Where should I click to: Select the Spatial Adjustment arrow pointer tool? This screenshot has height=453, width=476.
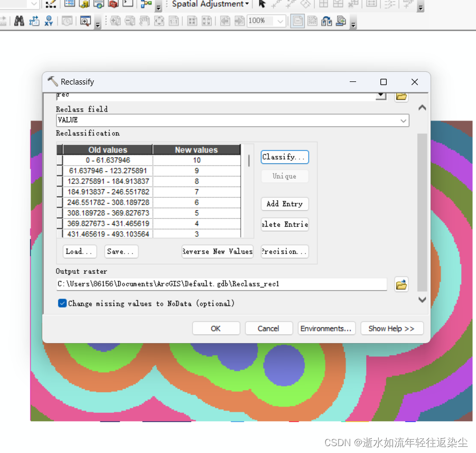coord(262,4)
